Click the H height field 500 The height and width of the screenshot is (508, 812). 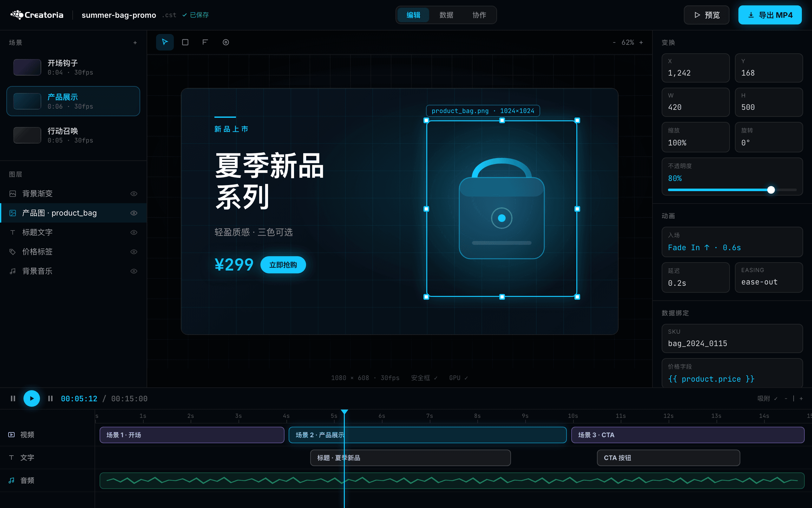pyautogui.click(x=769, y=102)
